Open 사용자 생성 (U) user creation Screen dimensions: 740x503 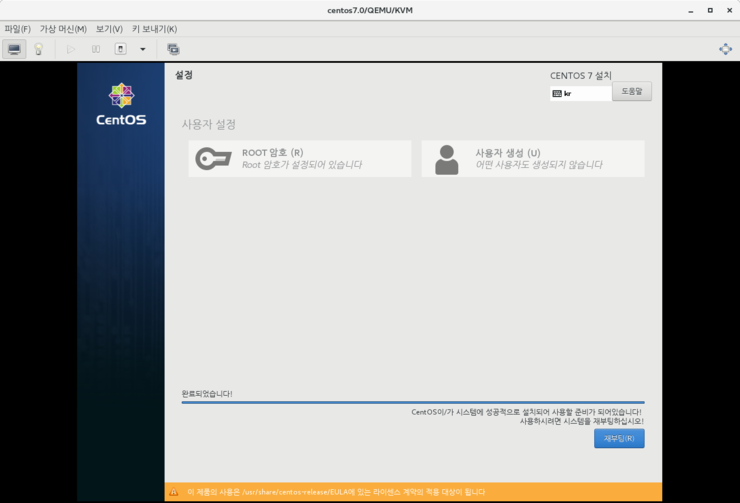pos(533,159)
